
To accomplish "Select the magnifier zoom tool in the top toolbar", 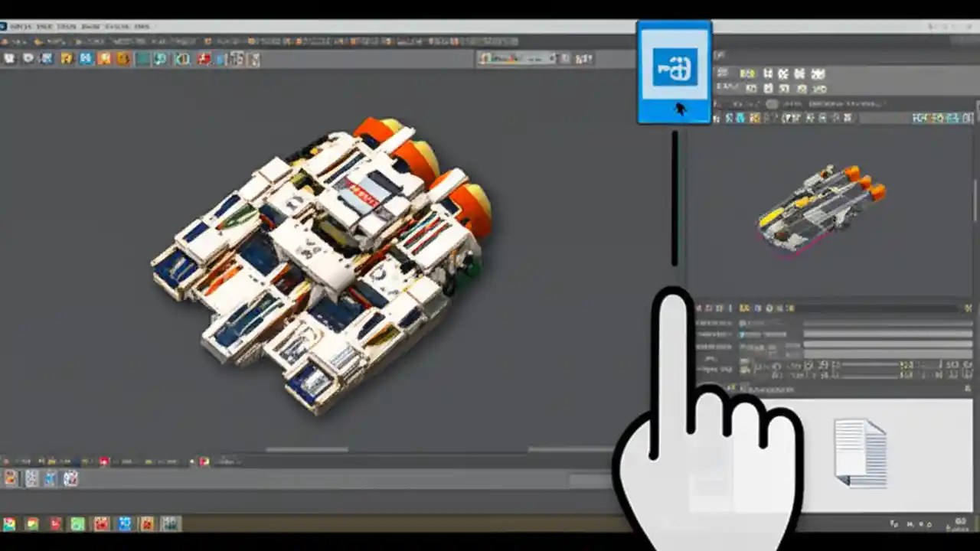I will (x=161, y=59).
